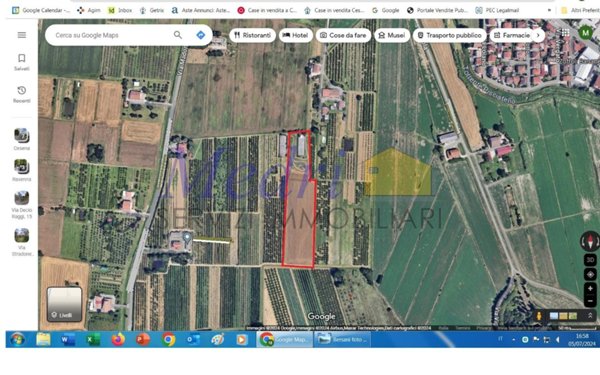Image resolution: width=600 pixels, height=375 pixels.
Task: Launch Outlook from the taskbar
Action: point(193,339)
